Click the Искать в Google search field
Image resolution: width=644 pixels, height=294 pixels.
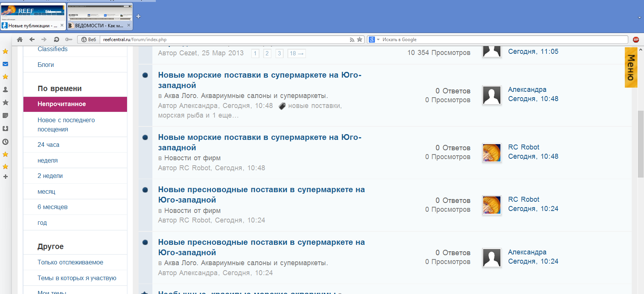click(x=499, y=40)
